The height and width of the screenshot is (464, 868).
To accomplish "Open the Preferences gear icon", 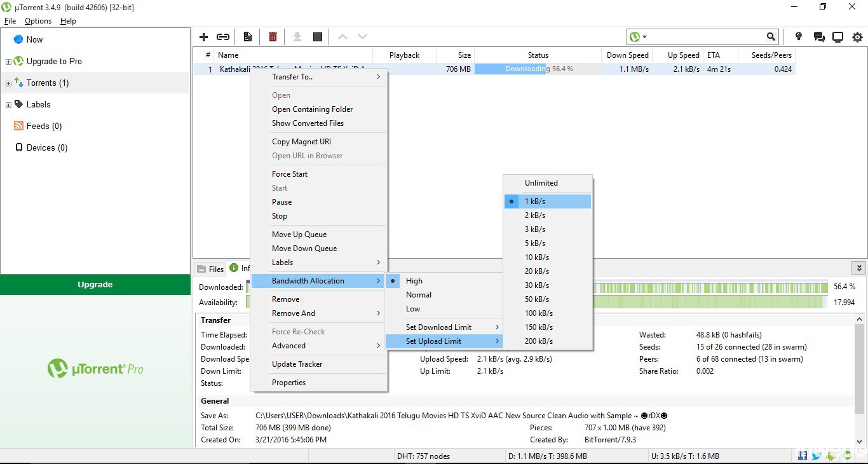I will pos(857,37).
